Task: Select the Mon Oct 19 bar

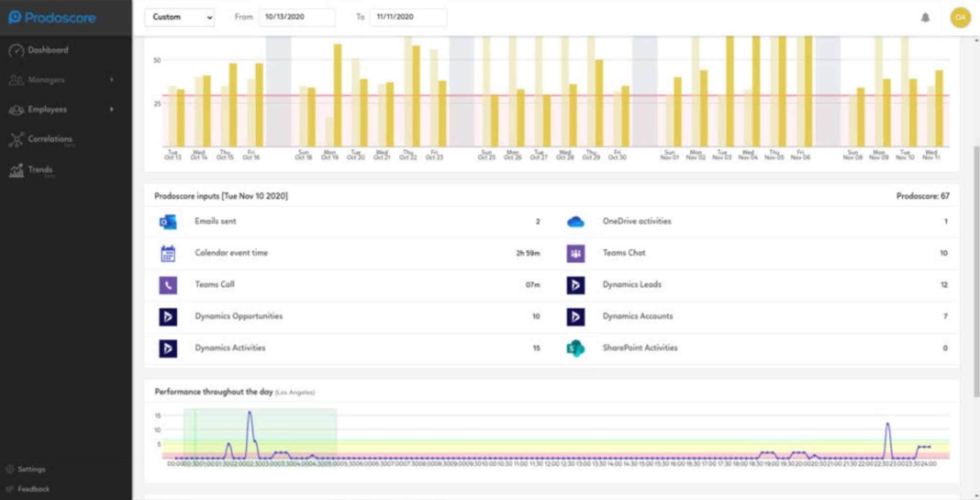Action: [x=338, y=95]
